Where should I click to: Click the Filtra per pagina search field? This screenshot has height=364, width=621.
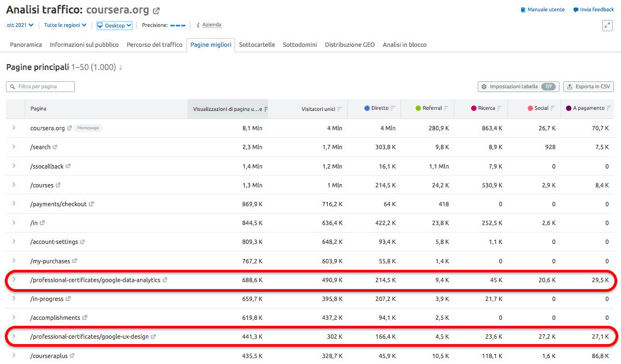pyautogui.click(x=40, y=87)
